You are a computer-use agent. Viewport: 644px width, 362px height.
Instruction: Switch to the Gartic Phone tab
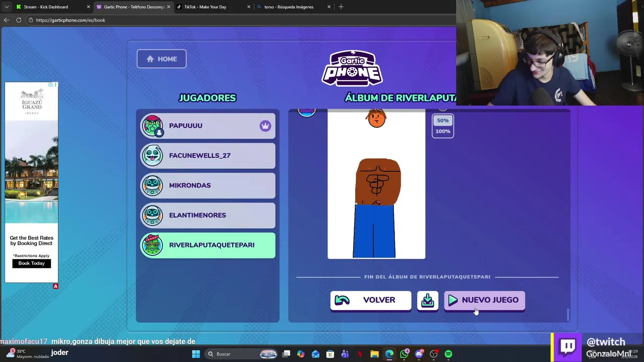(x=134, y=7)
